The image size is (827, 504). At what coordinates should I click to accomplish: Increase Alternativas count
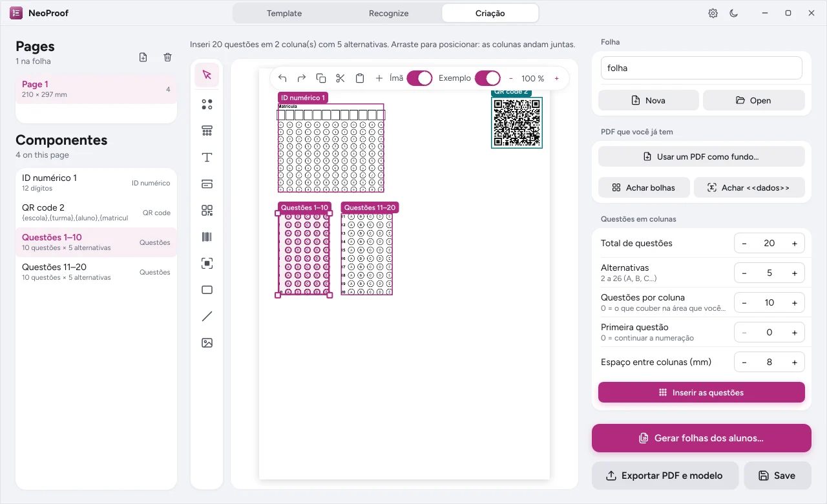coord(795,273)
